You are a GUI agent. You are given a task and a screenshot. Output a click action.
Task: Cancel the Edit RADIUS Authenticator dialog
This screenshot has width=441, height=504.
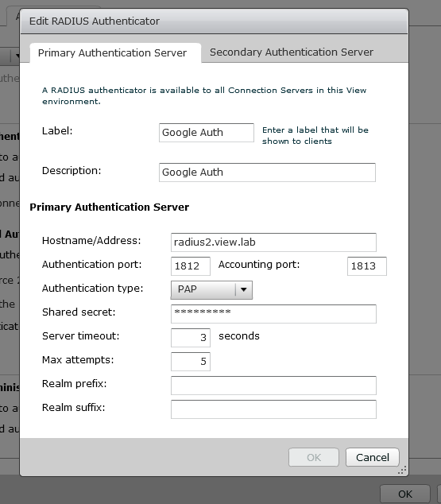[372, 457]
